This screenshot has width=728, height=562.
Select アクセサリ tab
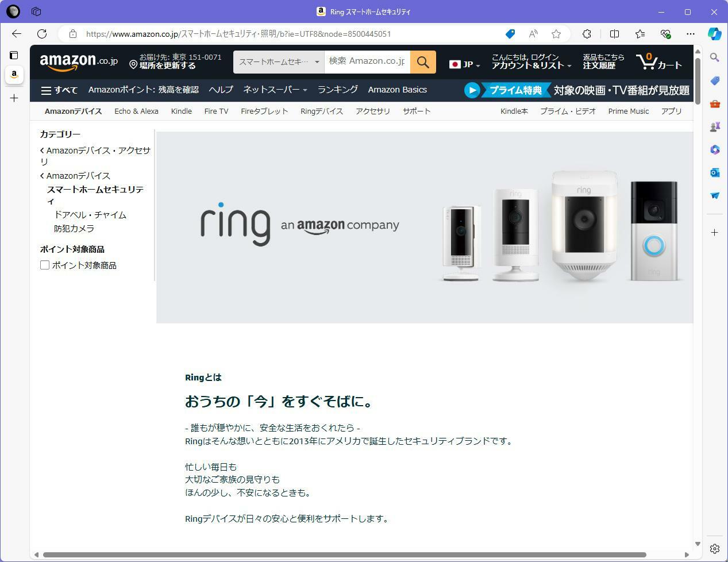[373, 111]
